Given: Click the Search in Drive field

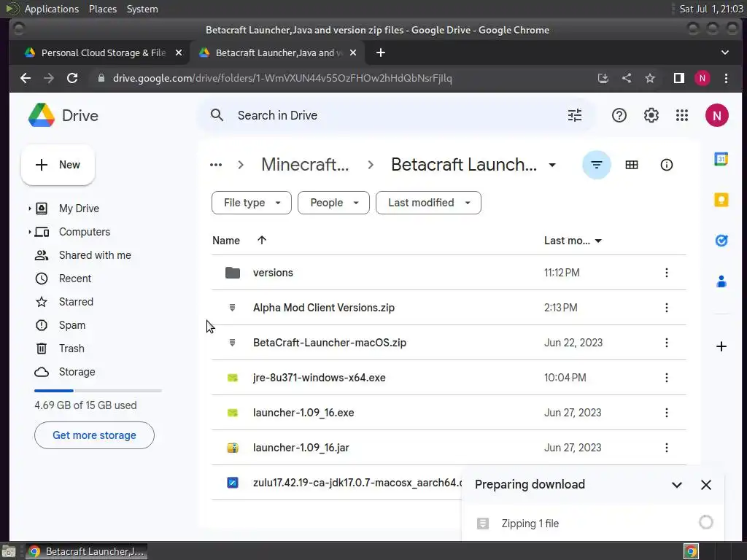Looking at the screenshot, I should coord(395,115).
